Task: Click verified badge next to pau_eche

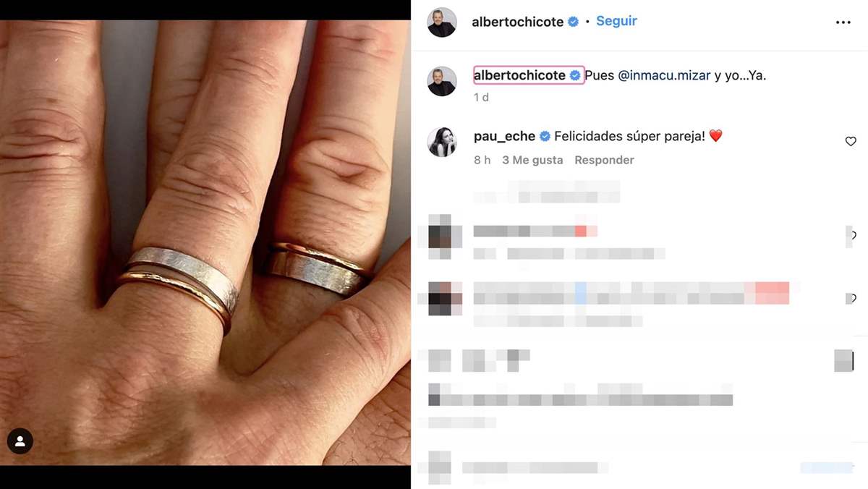Action: click(x=545, y=136)
